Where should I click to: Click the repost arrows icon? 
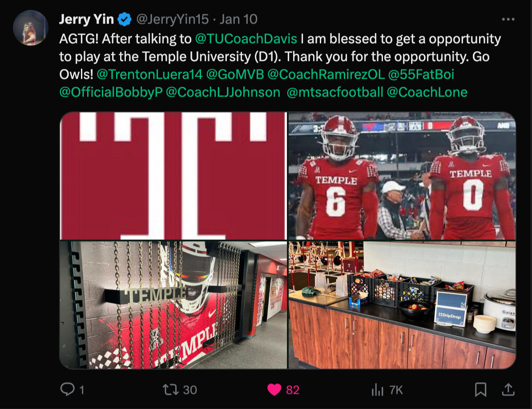pyautogui.click(x=169, y=390)
